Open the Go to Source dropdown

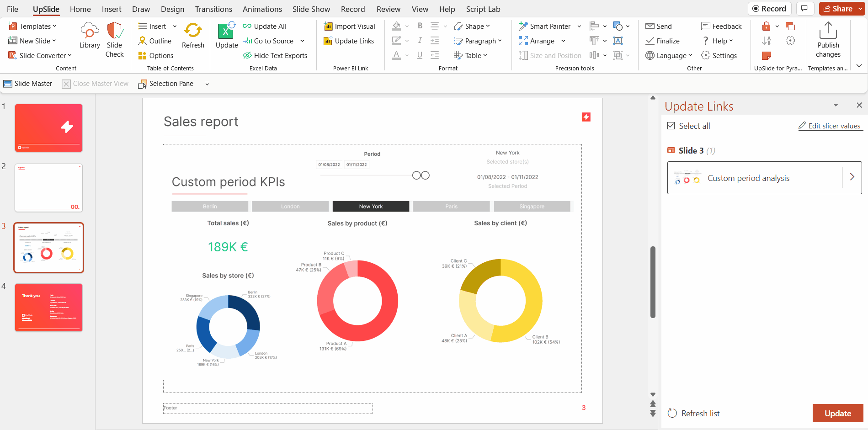point(303,41)
